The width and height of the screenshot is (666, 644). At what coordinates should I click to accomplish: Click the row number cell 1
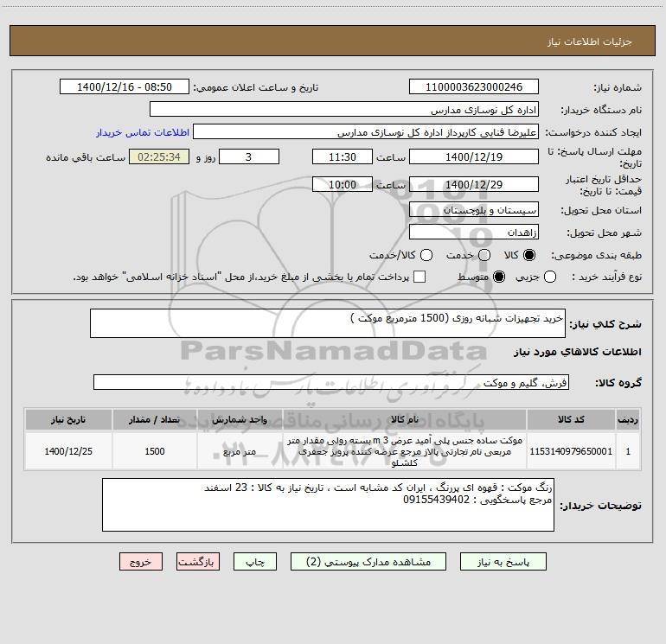(x=628, y=451)
